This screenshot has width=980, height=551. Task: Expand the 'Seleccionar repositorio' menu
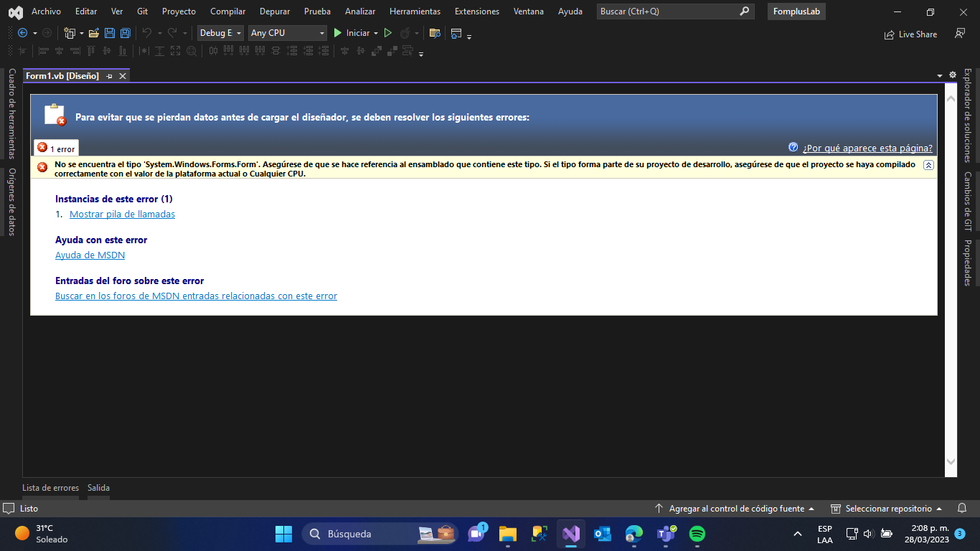[x=886, y=508]
